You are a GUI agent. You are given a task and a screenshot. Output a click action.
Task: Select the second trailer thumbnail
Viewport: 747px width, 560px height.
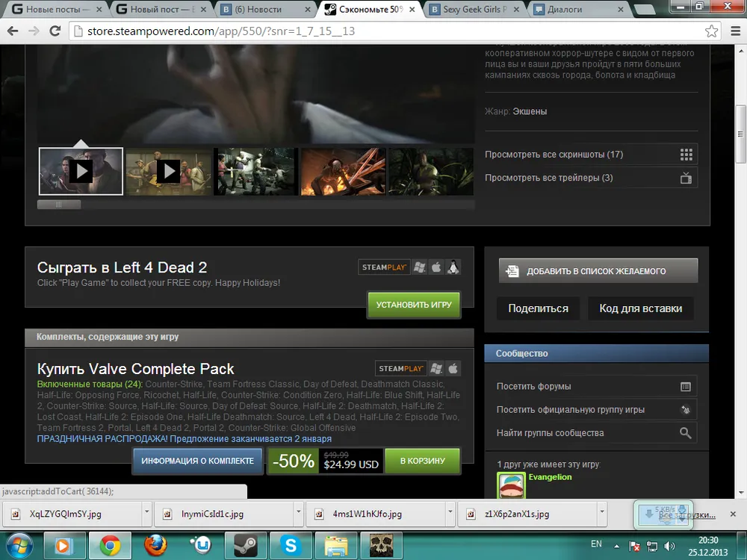click(x=169, y=172)
